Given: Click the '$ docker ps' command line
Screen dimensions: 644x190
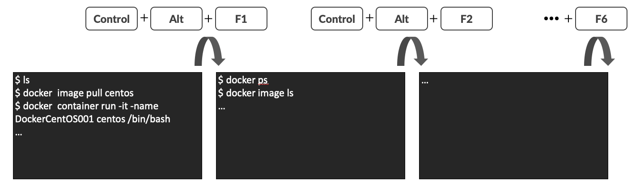Looking at the screenshot, I should click(243, 80).
